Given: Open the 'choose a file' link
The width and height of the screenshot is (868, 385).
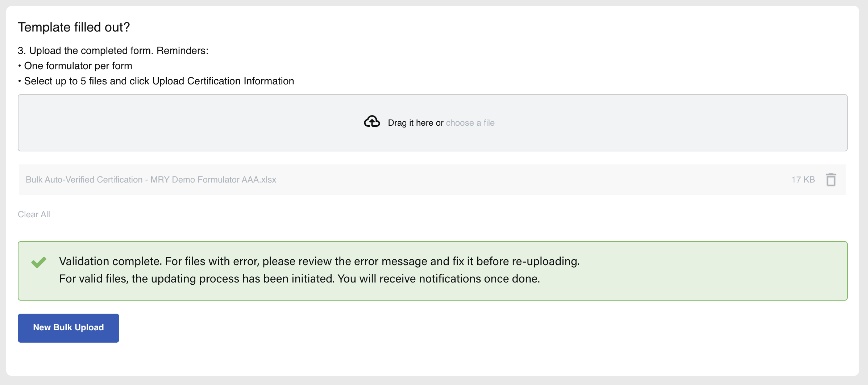Looking at the screenshot, I should (x=470, y=123).
